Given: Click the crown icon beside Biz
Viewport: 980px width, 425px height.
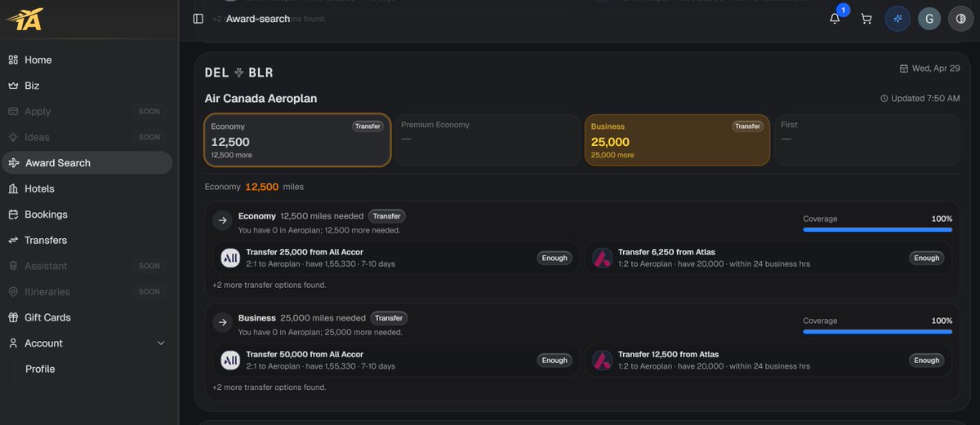Looking at the screenshot, I should (13, 86).
